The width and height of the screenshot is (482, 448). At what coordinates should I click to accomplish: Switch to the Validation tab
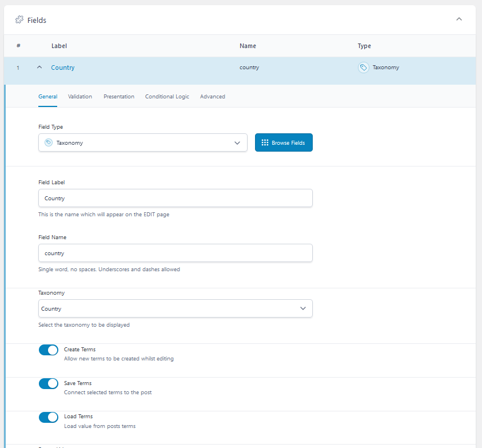80,97
